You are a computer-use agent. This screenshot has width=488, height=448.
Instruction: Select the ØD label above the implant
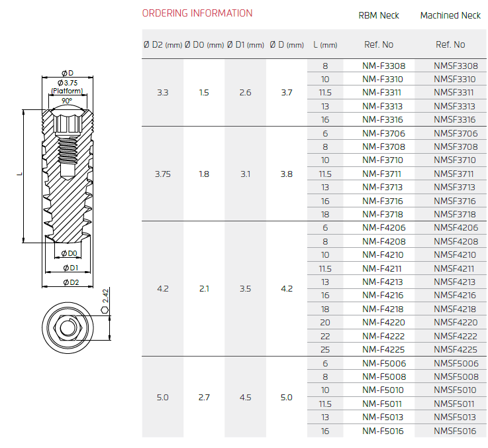[67, 72]
